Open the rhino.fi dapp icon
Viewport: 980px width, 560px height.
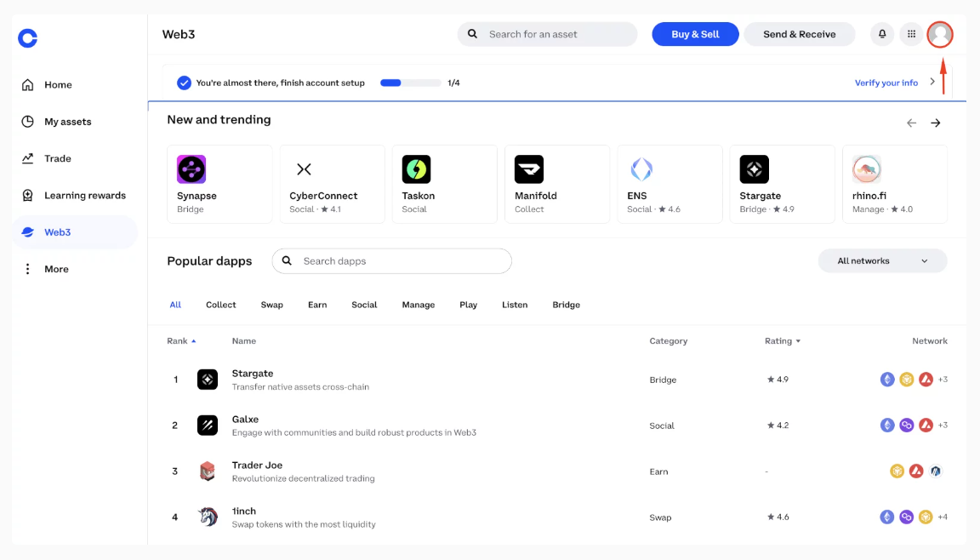click(866, 169)
